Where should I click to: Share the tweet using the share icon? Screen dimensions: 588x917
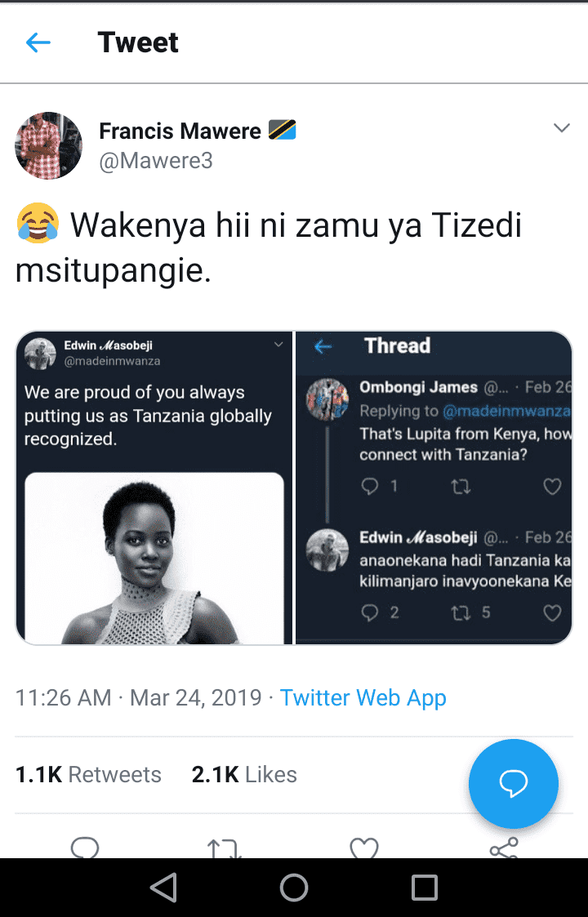click(504, 848)
